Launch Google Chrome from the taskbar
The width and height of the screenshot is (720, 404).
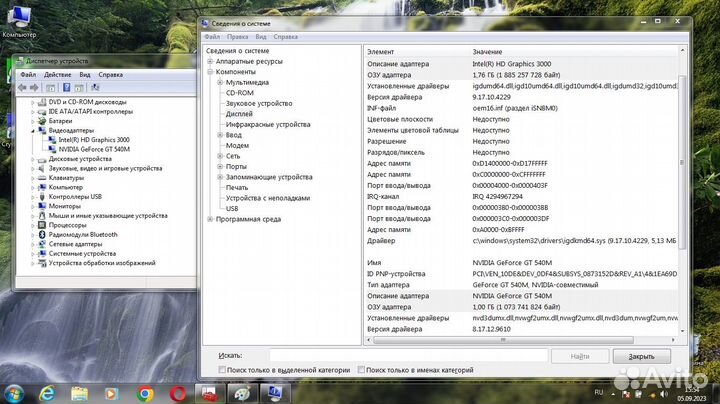(145, 394)
